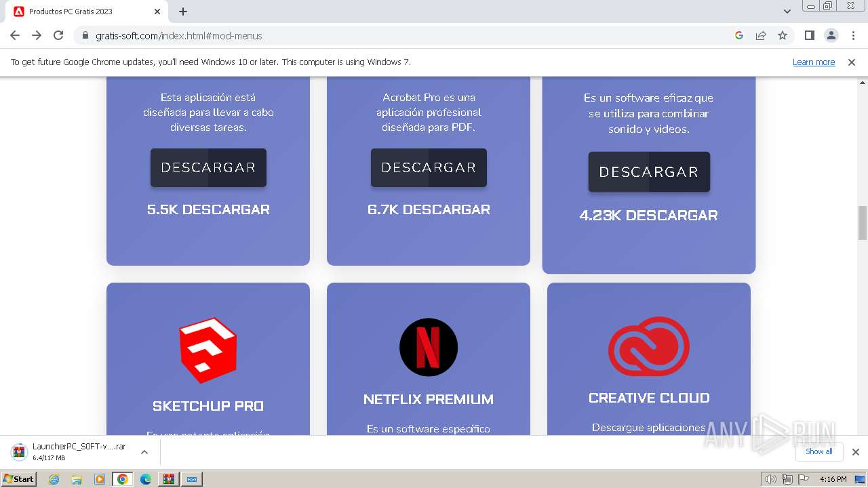This screenshot has width=868, height=488.
Task: Open Chrome's three-dot menu
Action: pyautogui.click(x=853, y=35)
